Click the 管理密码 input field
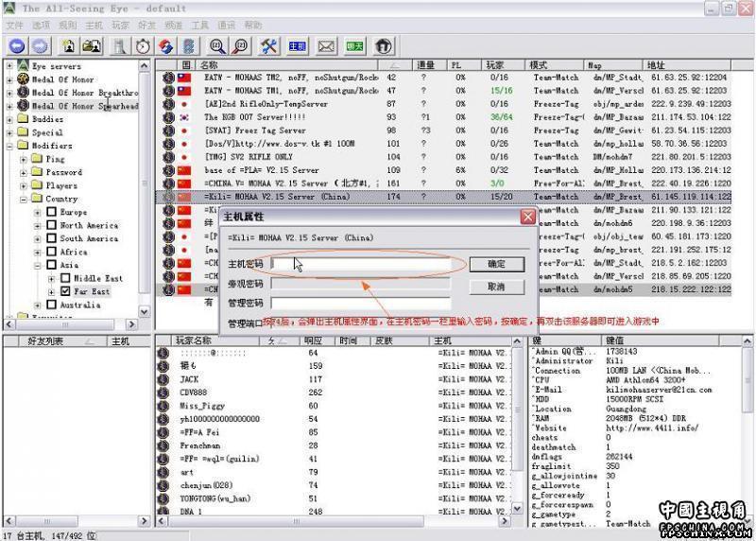The image size is (756, 541). click(x=361, y=303)
